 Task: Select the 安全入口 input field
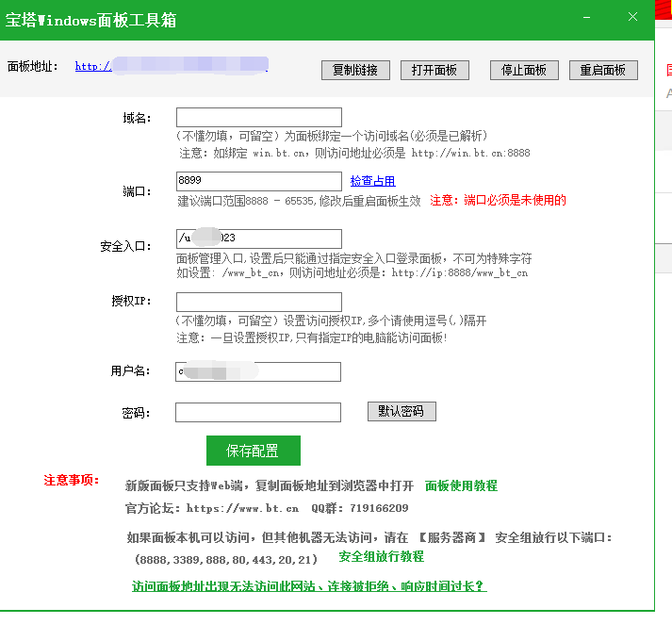(259, 238)
